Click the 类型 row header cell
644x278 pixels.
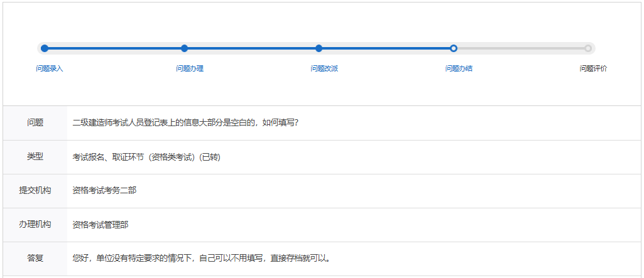(35, 157)
